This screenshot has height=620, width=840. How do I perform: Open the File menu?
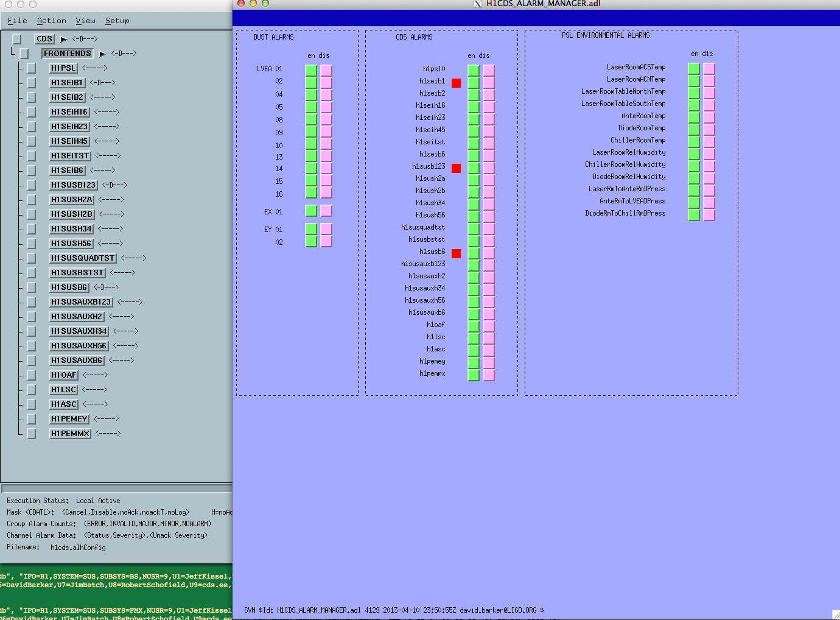(17, 21)
